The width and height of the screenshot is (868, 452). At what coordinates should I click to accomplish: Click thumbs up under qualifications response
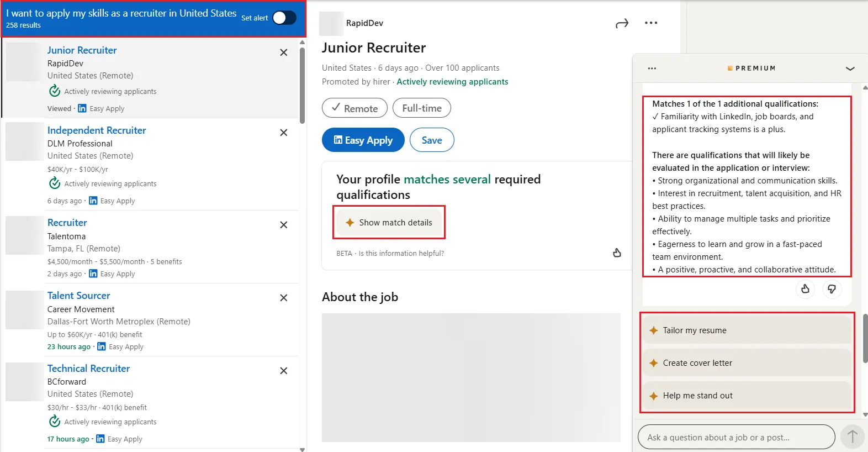click(806, 289)
